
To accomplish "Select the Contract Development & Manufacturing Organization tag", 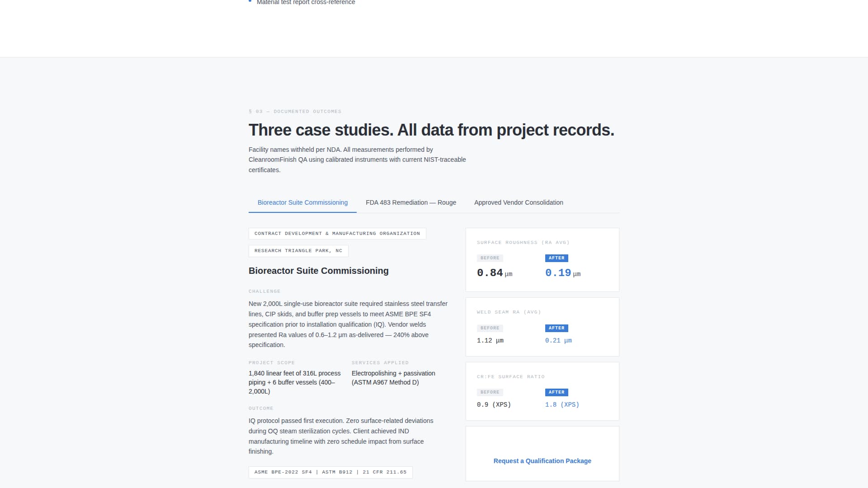I will (x=337, y=234).
